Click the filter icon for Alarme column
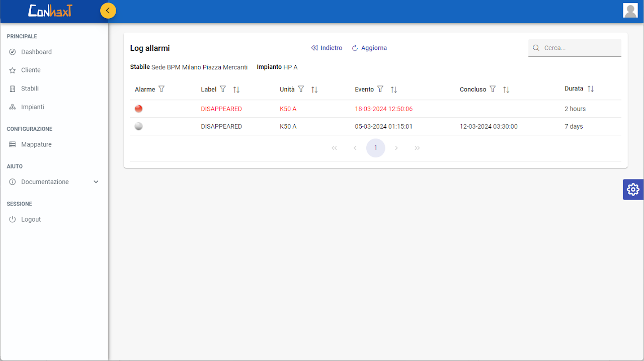Screen dimensions: 644x361 coord(162,89)
